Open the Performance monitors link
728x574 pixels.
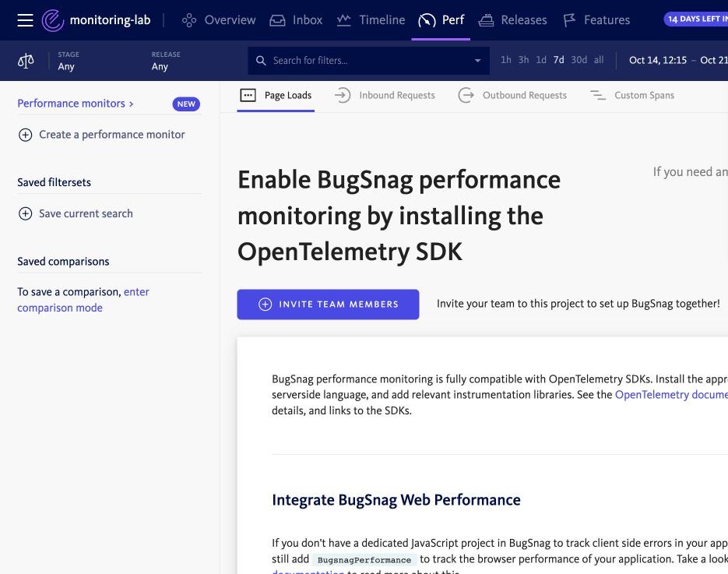(x=76, y=103)
